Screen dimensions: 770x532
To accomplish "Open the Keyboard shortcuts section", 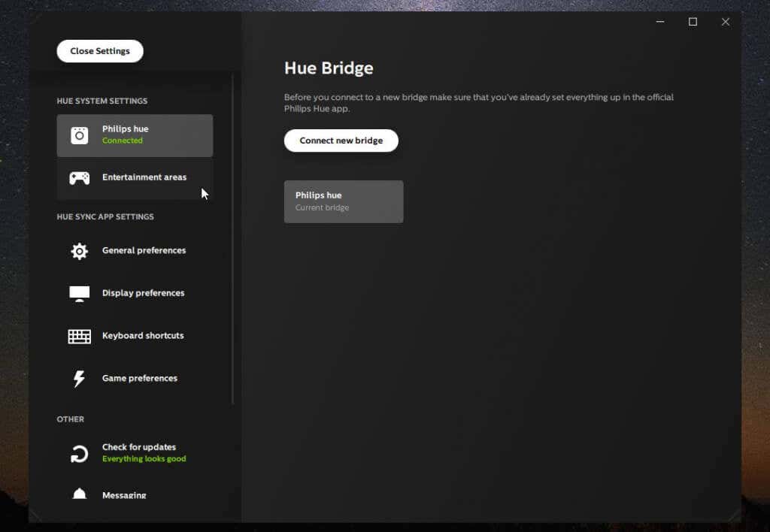I will pos(142,336).
